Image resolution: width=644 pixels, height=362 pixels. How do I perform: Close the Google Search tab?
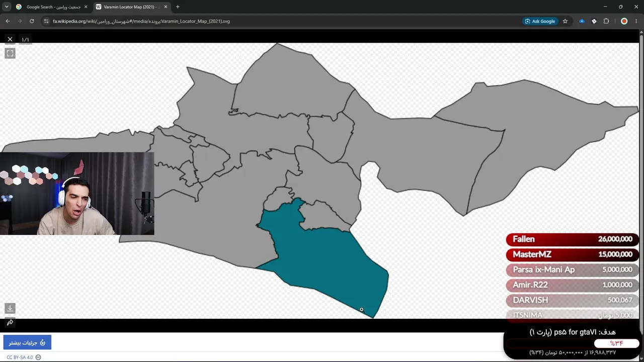[x=86, y=7]
